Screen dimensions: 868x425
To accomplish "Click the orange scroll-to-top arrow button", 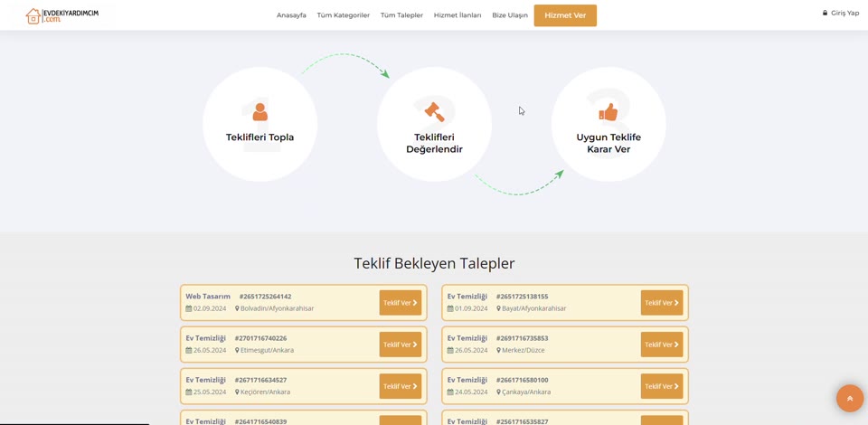I will point(850,399).
